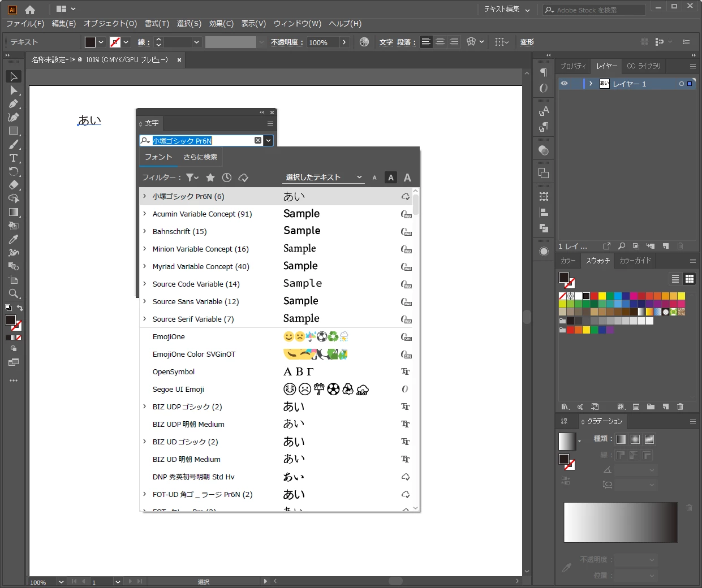702x588 pixels.
Task: Choose small sample text size A
Action: 374,178
